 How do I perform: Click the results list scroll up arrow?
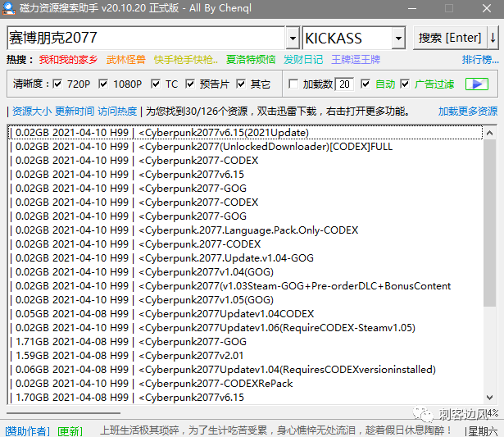click(489, 133)
